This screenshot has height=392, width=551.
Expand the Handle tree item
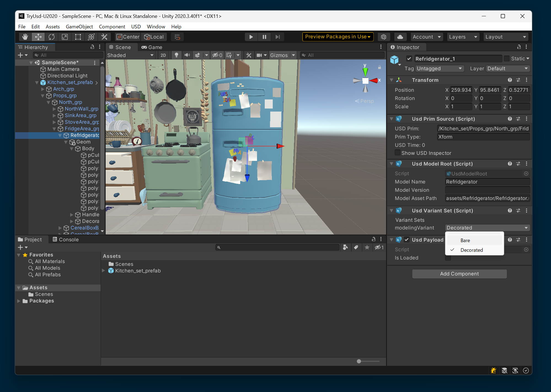click(x=72, y=215)
